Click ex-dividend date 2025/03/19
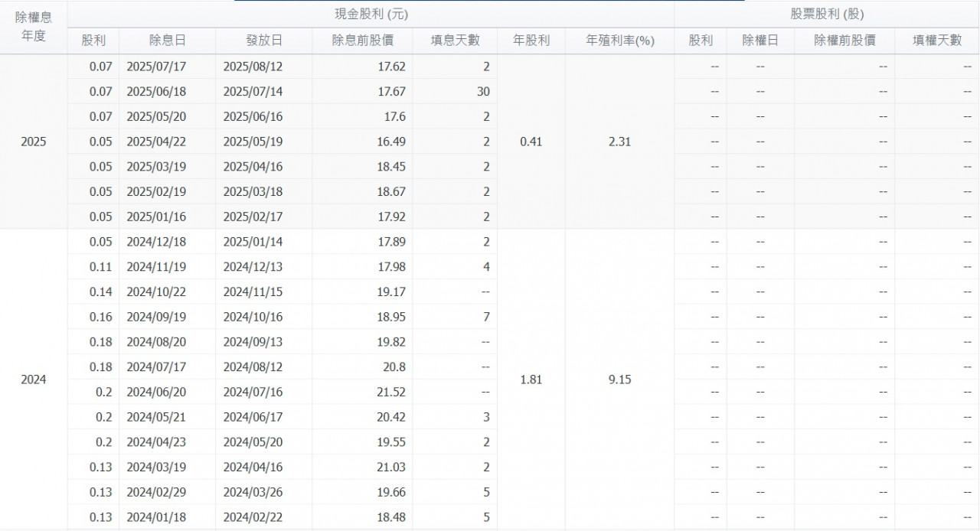 point(156,167)
